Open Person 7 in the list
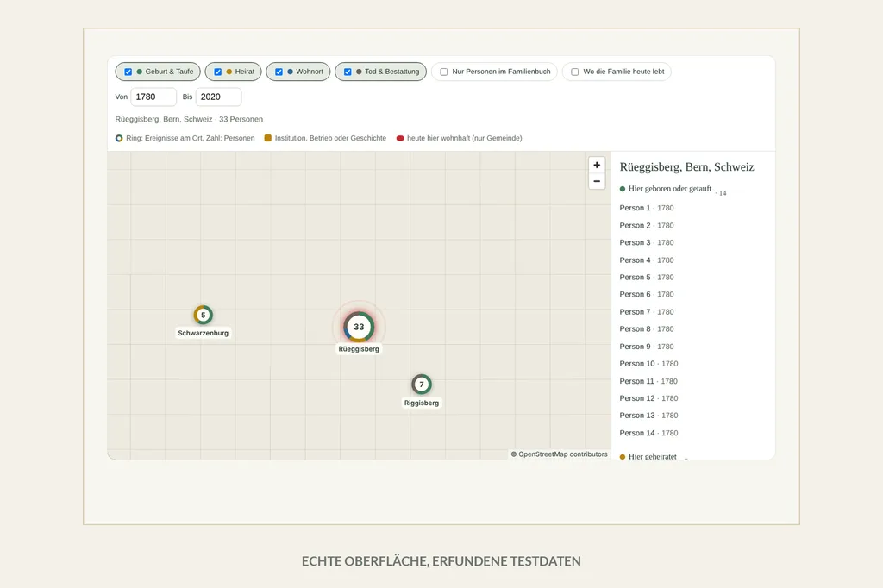The height and width of the screenshot is (588, 883). point(647,312)
